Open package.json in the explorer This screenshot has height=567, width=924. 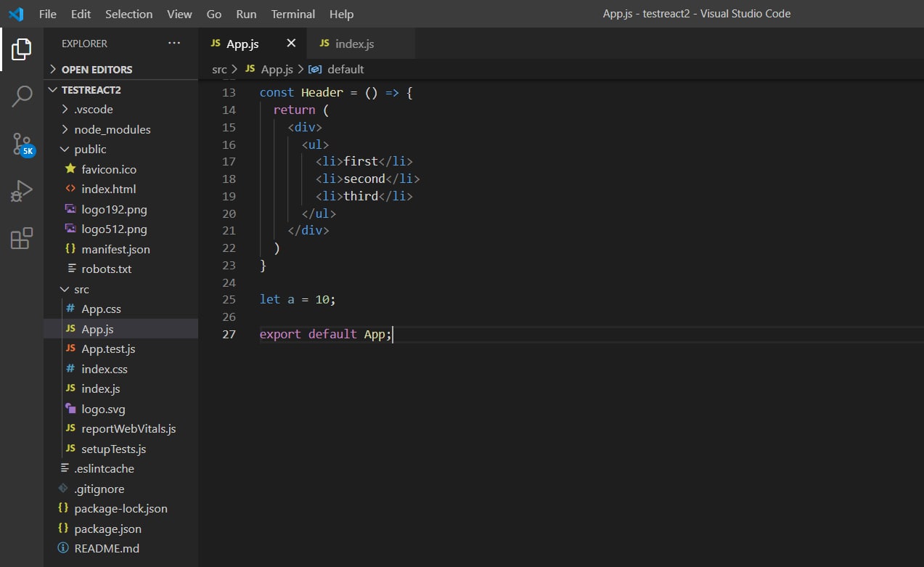107,529
